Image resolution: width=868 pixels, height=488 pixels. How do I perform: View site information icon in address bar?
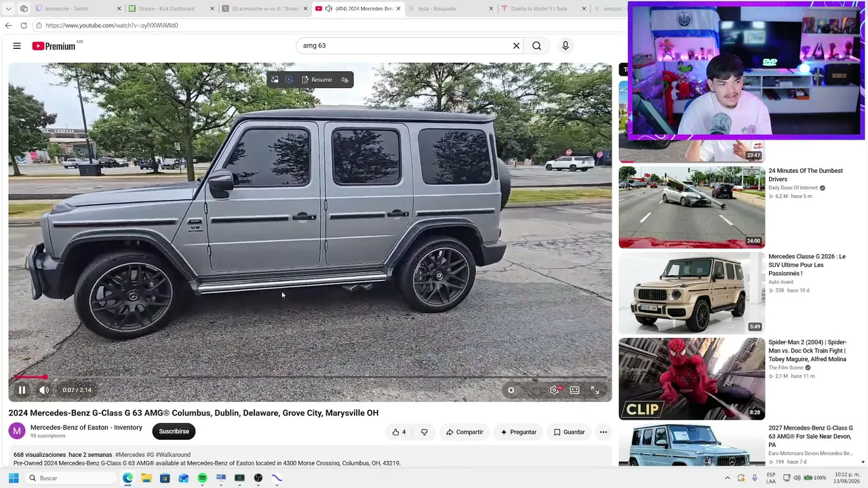39,25
